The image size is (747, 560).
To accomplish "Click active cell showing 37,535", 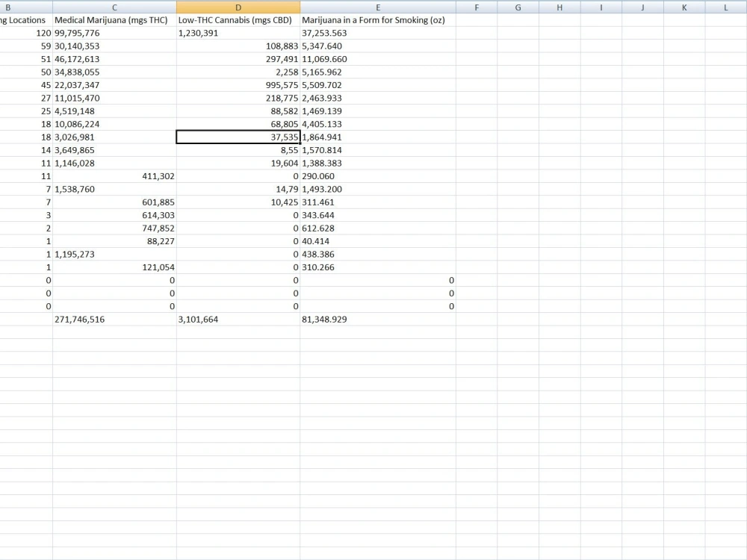I will point(238,137).
